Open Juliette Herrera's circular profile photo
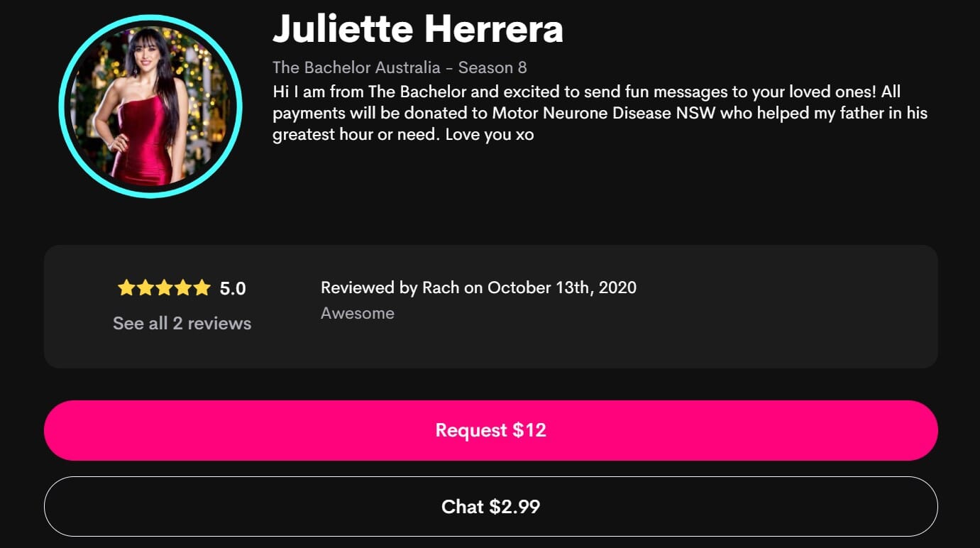 150,106
